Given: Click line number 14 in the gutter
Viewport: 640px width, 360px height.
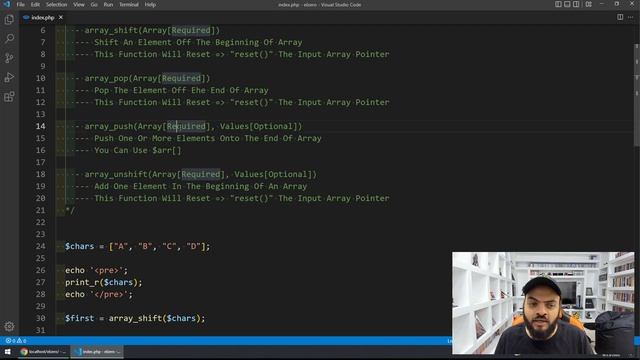Looking at the screenshot, I should 40,126.
